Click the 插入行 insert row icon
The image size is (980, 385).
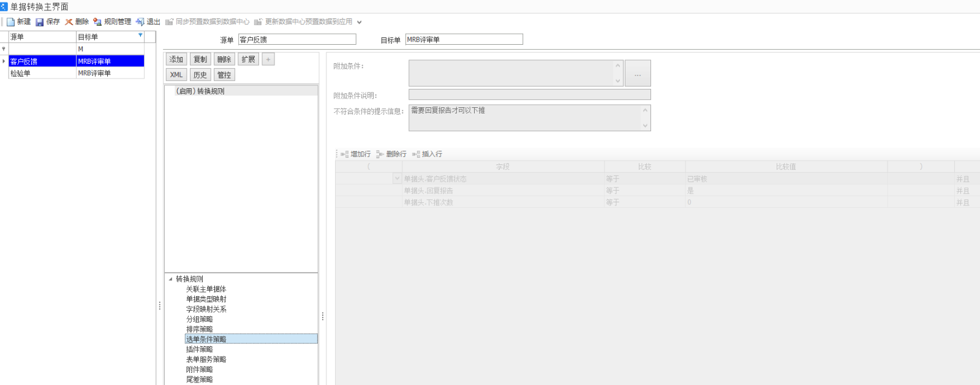pyautogui.click(x=417, y=154)
